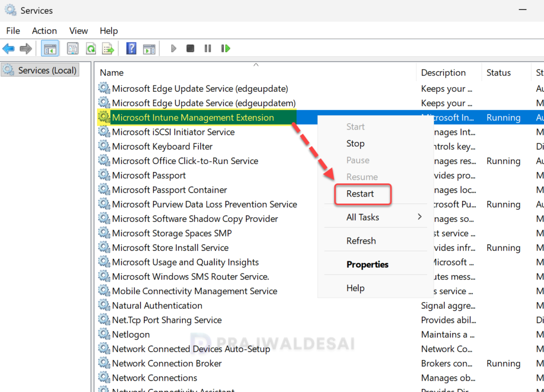
Task: Select Microsoft Edge Update Service (edgeupdate)
Action: pyautogui.click(x=200, y=89)
